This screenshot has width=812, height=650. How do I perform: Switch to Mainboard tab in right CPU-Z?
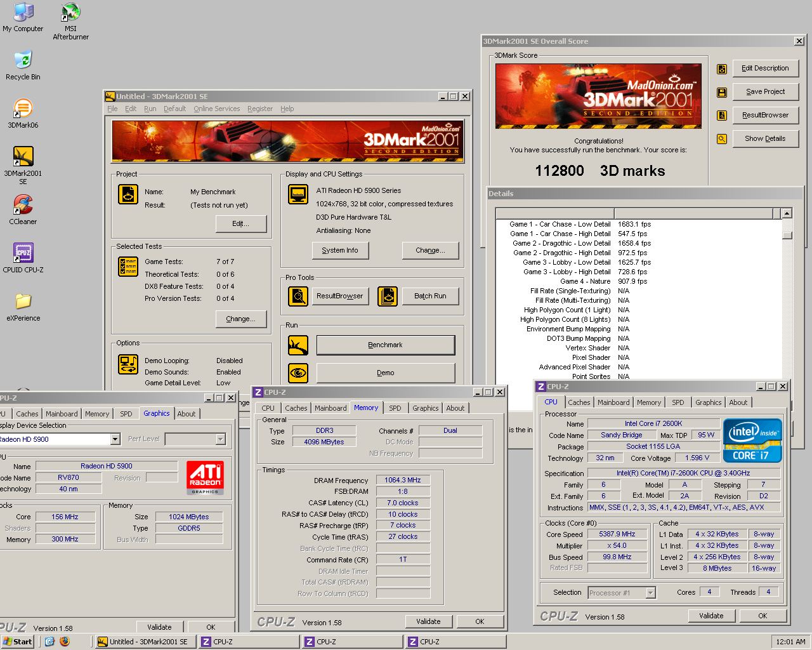[x=613, y=402]
